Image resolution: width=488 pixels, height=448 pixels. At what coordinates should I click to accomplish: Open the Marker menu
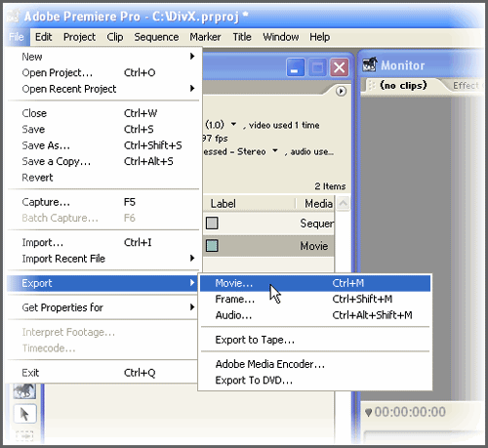pos(205,37)
